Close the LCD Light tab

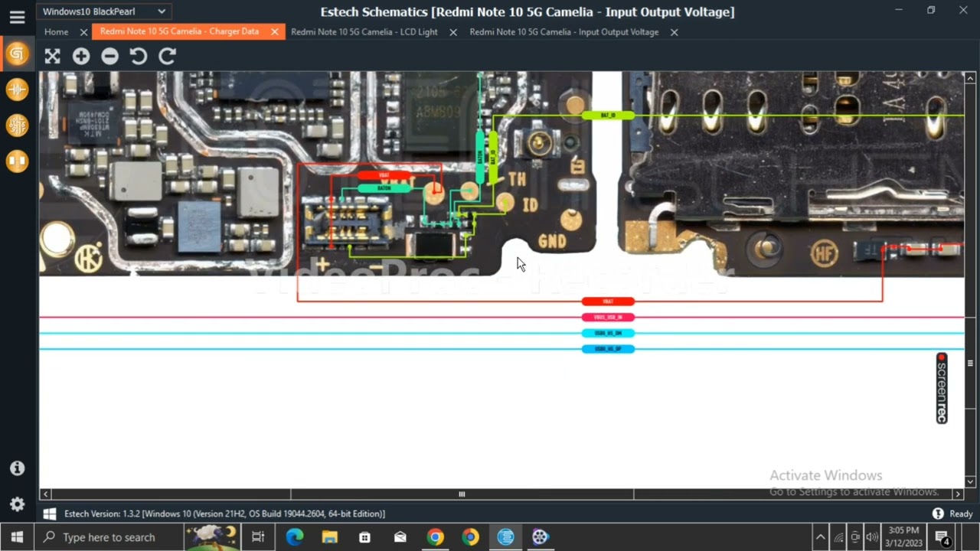[453, 32]
